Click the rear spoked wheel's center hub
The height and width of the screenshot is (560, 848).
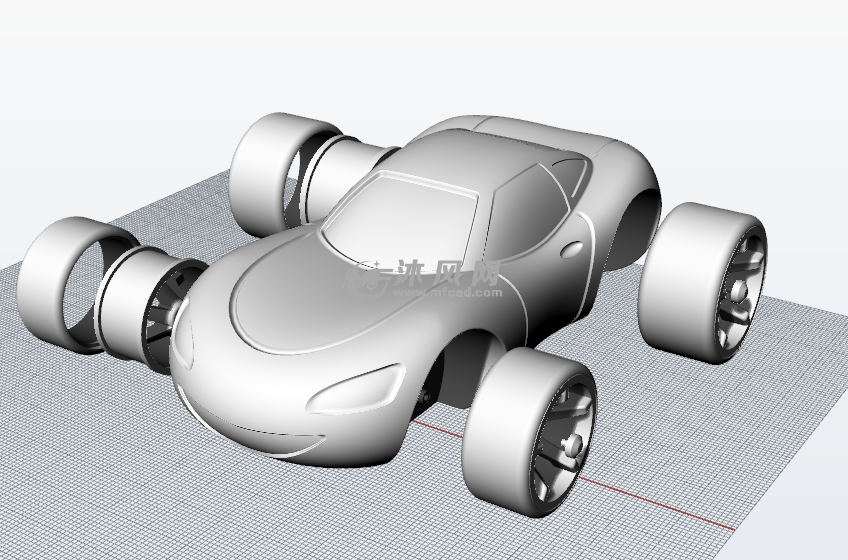[x=740, y=292]
